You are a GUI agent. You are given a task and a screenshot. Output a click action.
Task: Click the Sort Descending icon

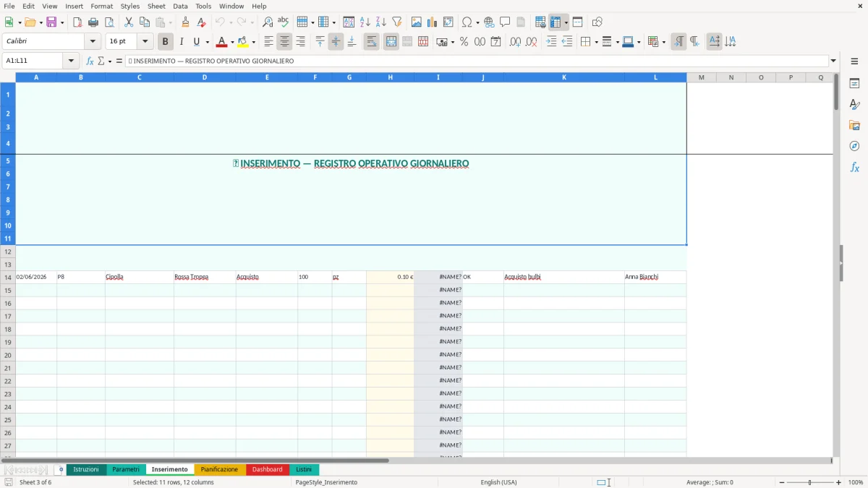point(381,22)
